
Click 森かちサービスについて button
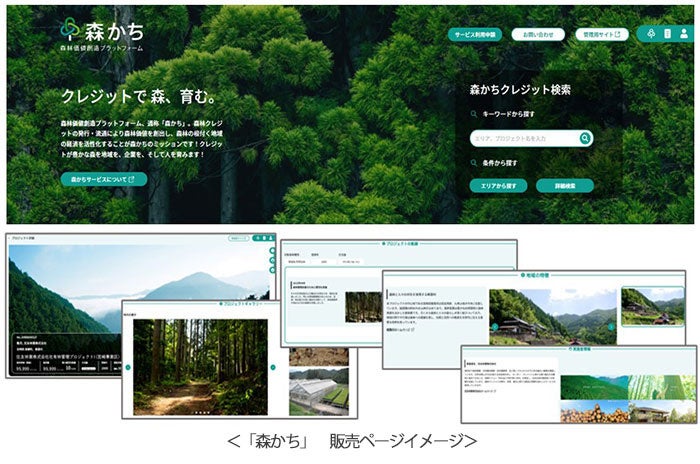click(x=104, y=180)
